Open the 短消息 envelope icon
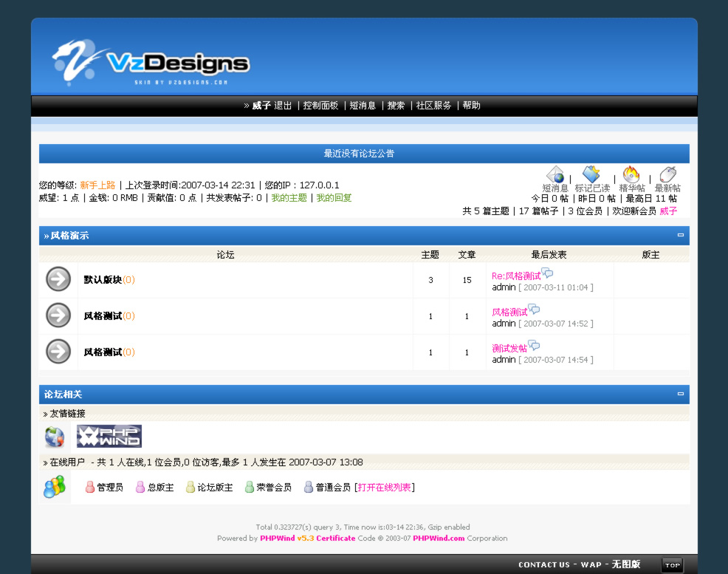Image resolution: width=728 pixels, height=574 pixels. coord(555,174)
